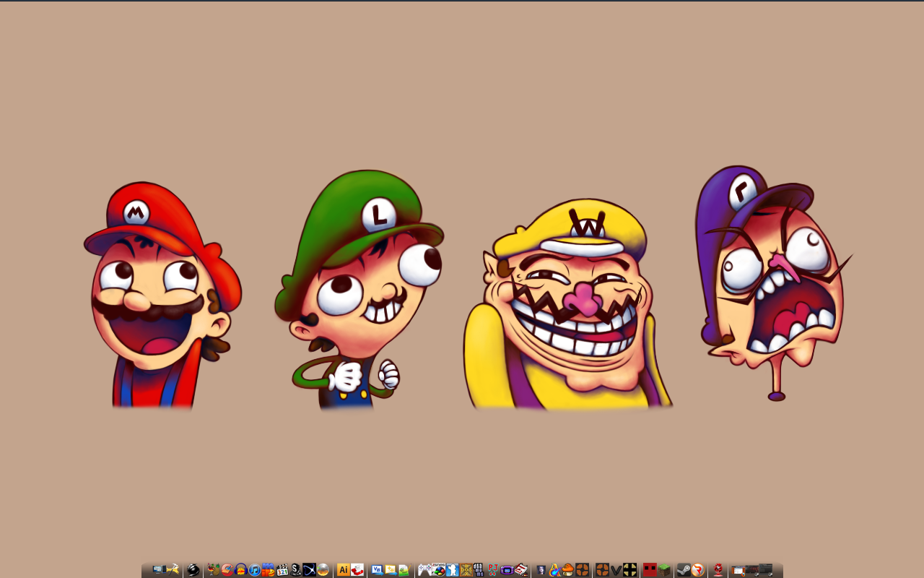924x578 pixels.
Task: Click the black 'V' icon in the dock
Action: click(x=616, y=570)
